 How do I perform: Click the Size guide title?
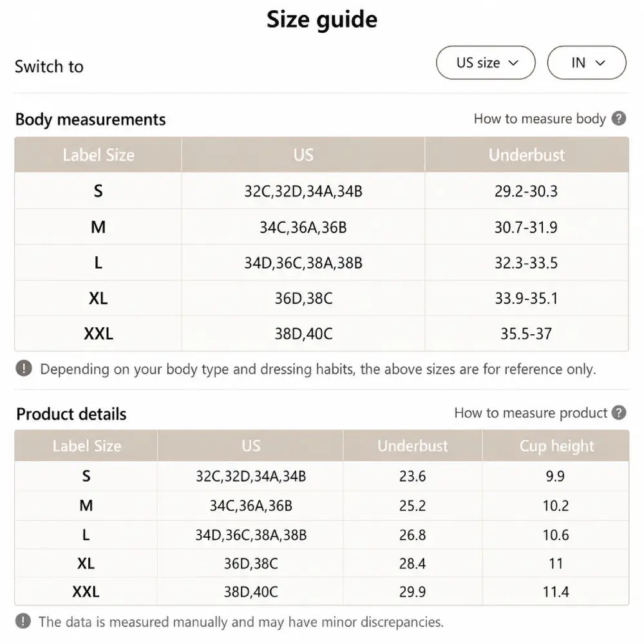(x=322, y=19)
